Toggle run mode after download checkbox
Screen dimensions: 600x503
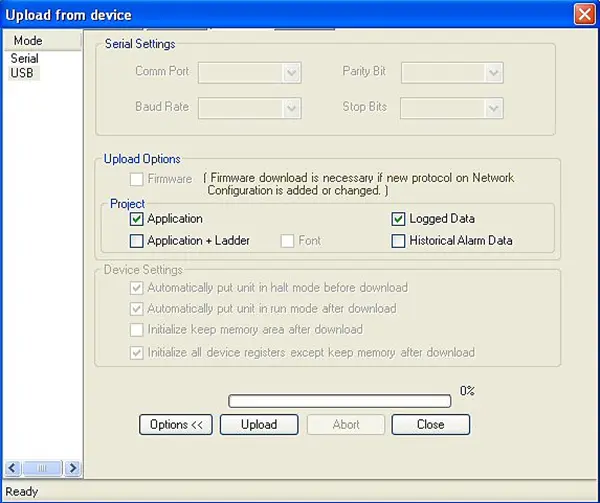coord(137,309)
